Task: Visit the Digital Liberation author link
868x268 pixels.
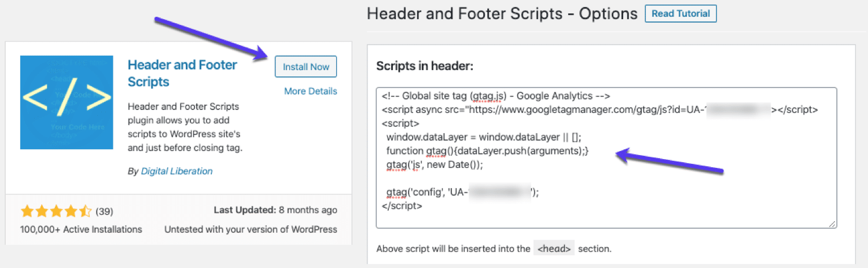Action: point(176,171)
